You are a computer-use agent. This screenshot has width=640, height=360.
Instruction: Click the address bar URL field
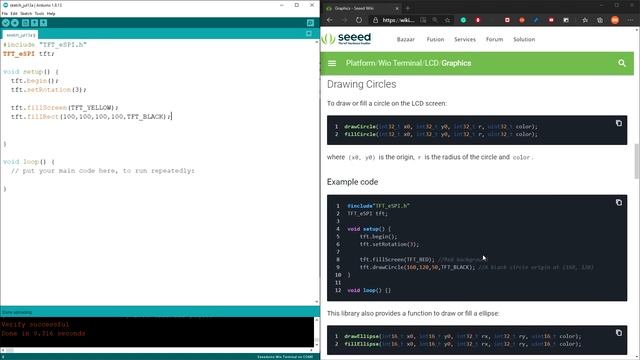point(398,20)
